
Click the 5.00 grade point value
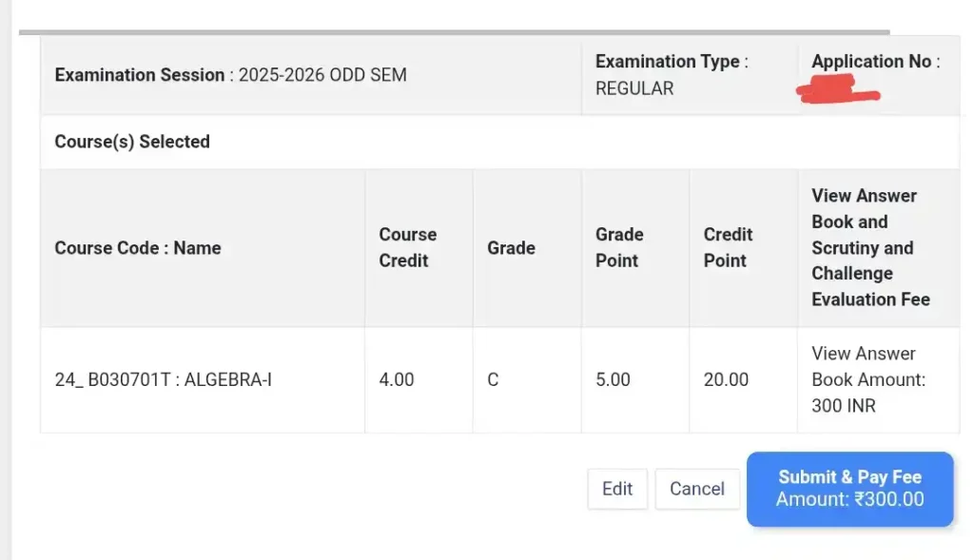tap(613, 380)
